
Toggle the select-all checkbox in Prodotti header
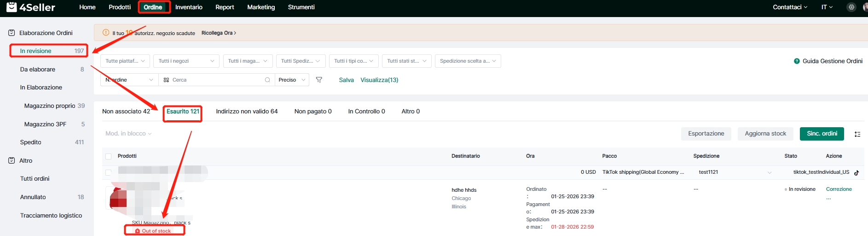(109, 156)
